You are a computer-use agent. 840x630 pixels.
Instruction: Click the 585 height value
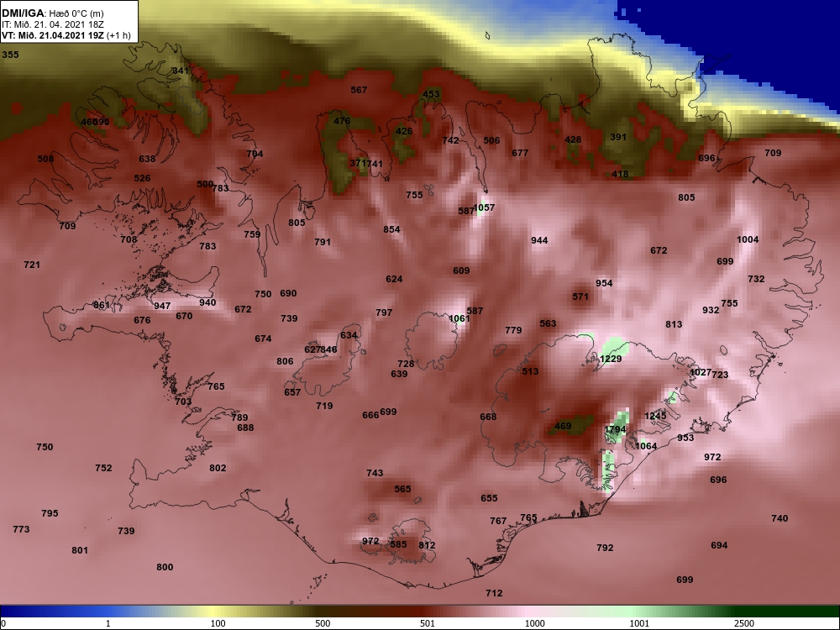pyautogui.click(x=398, y=545)
